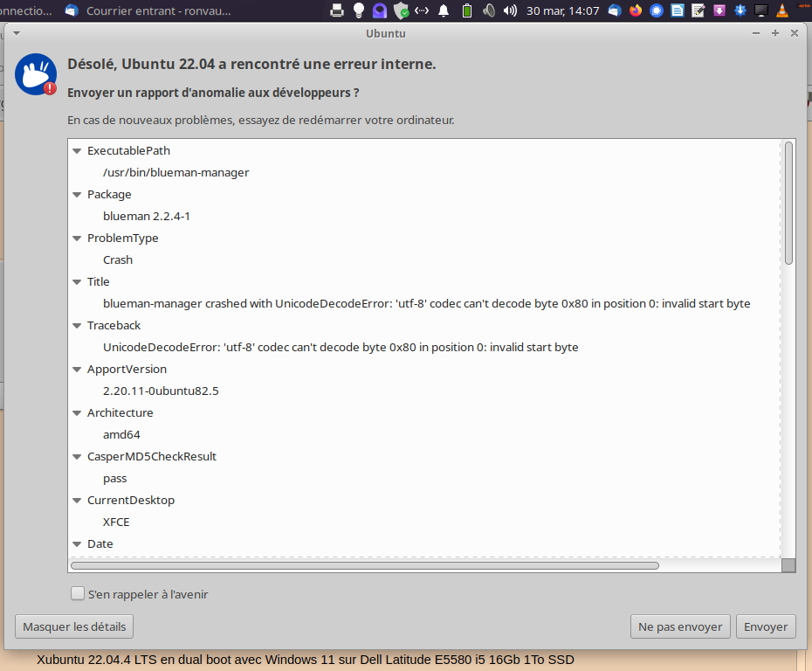The width and height of the screenshot is (812, 671).
Task: Select the /usr/bin/blueman-manager value
Action: [176, 172]
